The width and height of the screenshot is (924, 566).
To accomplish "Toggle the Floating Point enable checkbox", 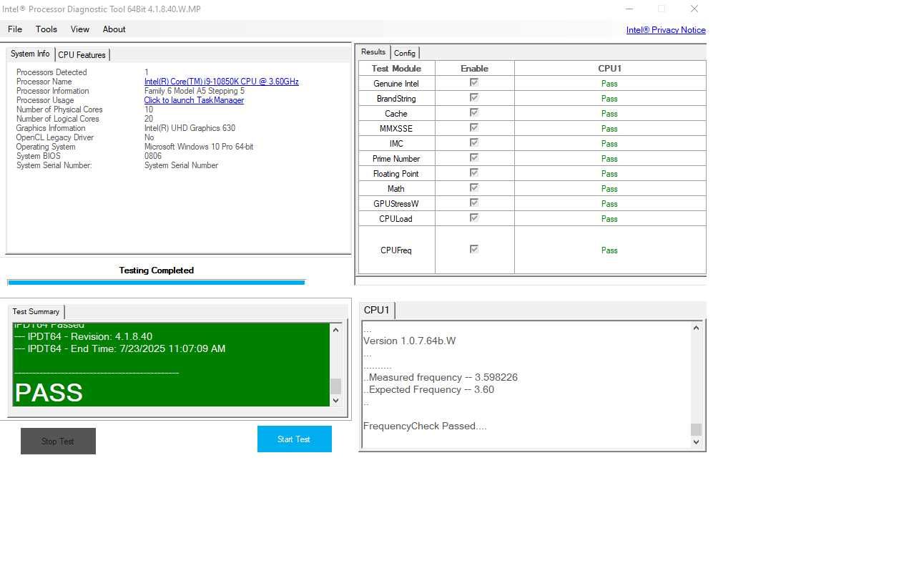I will pos(473,172).
